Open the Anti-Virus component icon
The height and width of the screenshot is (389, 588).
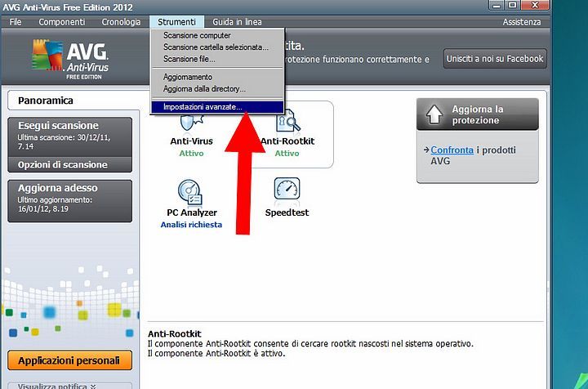(191, 123)
